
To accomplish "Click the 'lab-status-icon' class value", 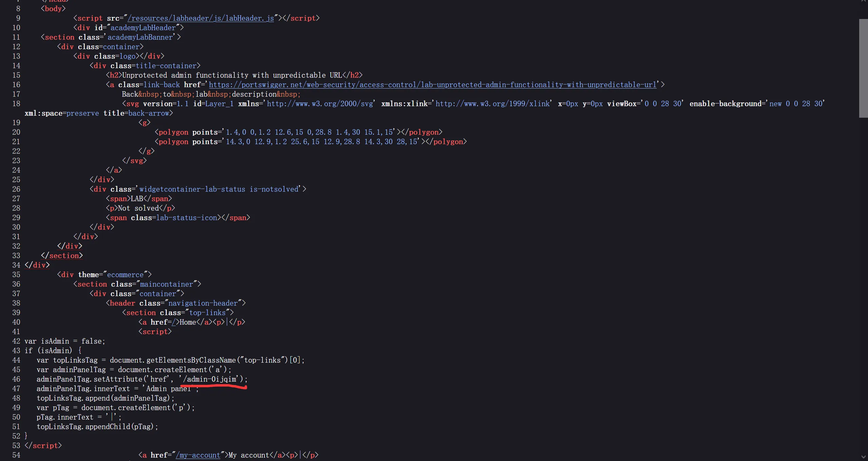I will click(x=186, y=217).
